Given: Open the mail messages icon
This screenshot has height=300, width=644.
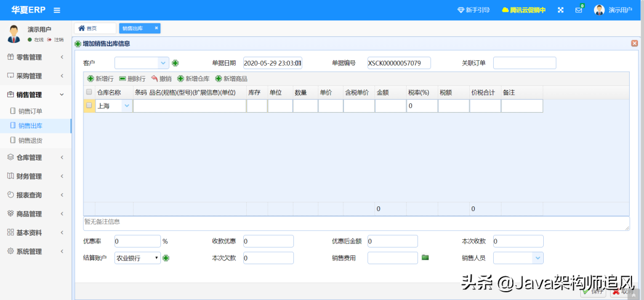Looking at the screenshot, I should tap(578, 10).
